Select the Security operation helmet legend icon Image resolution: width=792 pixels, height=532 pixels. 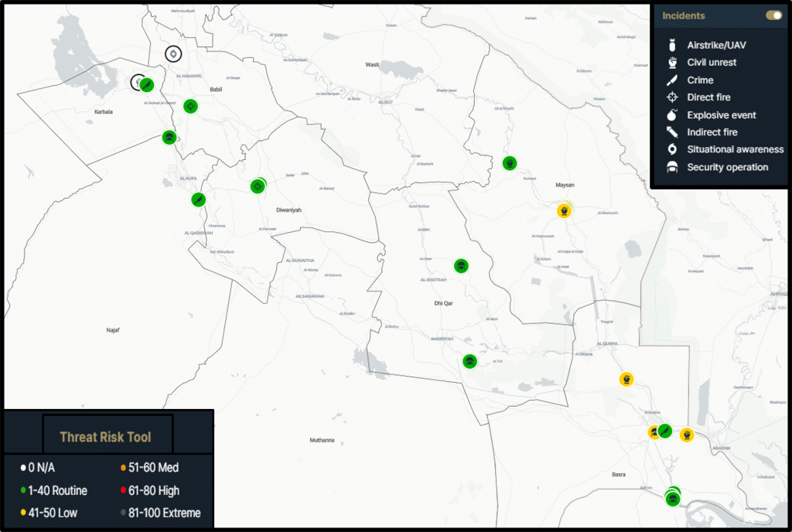click(672, 167)
